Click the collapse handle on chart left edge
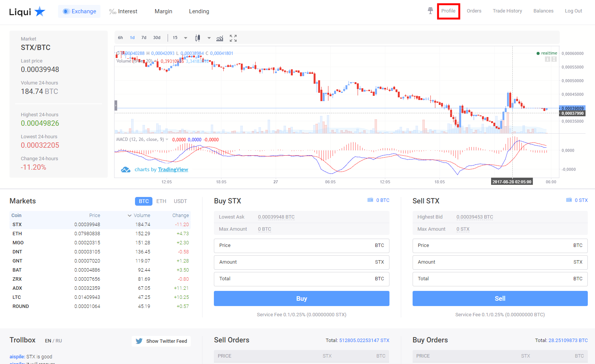The width and height of the screenshot is (595, 364). click(116, 105)
